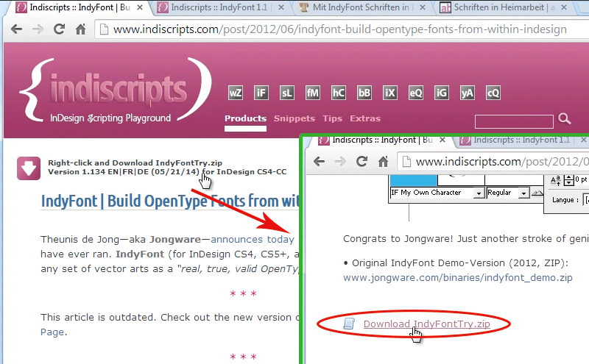Click home icon in main browser toolbar
589x364 pixels.
click(x=80, y=29)
